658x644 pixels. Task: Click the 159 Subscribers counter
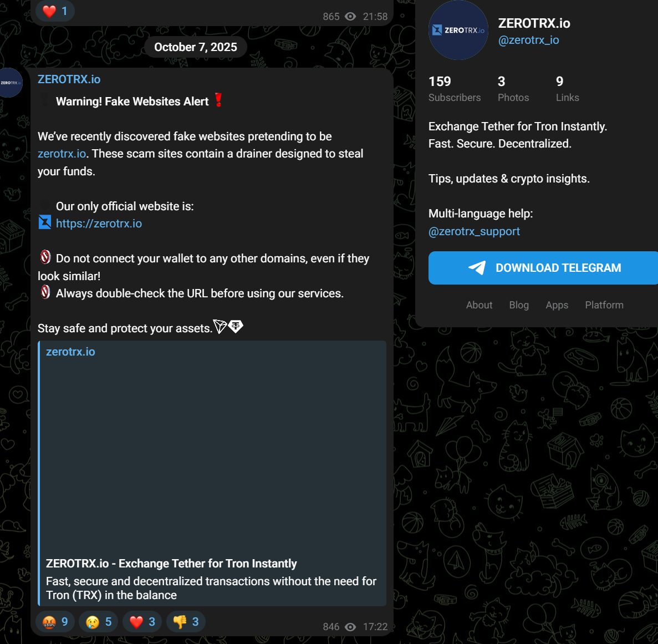coord(455,89)
